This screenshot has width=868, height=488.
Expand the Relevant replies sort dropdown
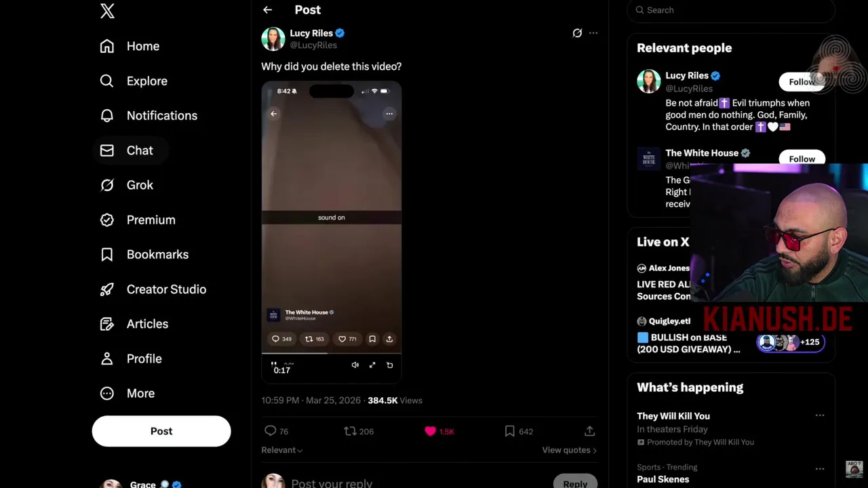pos(282,450)
